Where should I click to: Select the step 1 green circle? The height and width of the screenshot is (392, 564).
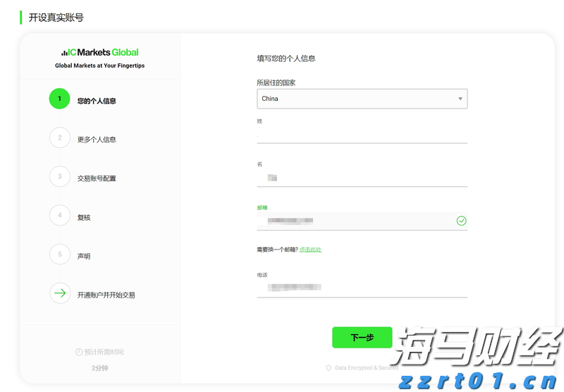coord(60,99)
